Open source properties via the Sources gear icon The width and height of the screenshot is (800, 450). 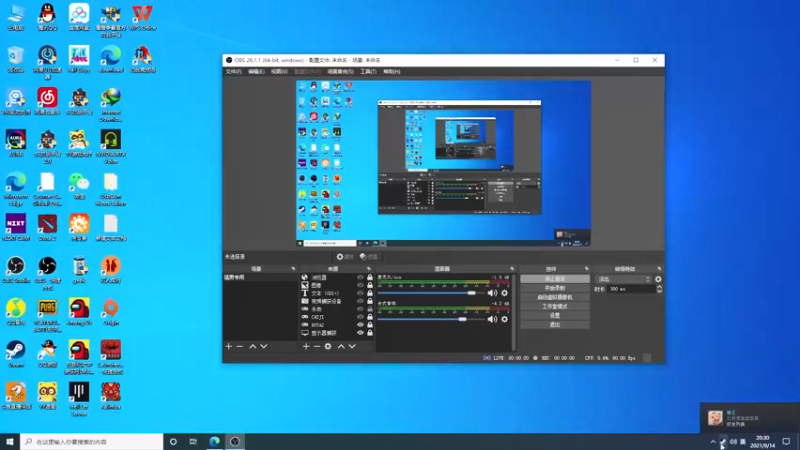pyautogui.click(x=328, y=346)
